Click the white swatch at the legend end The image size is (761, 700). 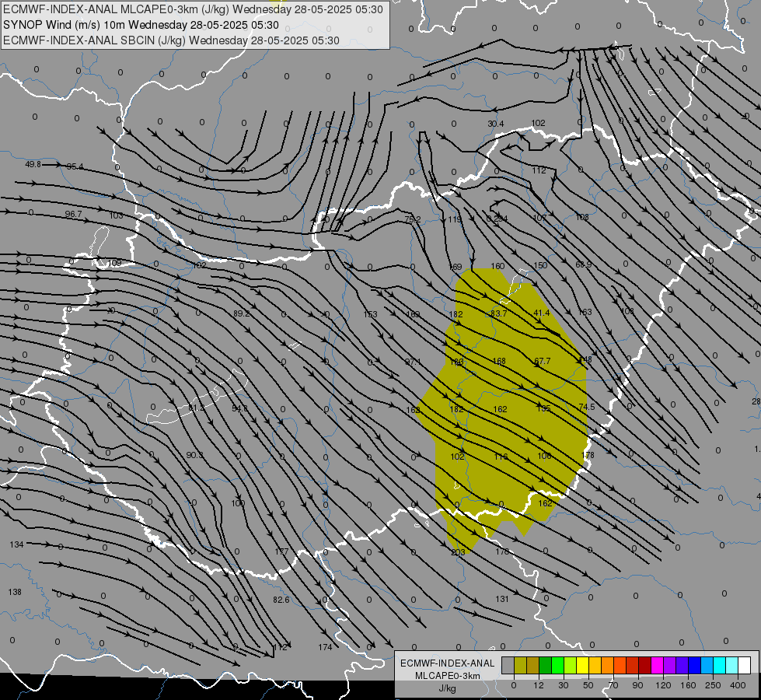(x=744, y=665)
